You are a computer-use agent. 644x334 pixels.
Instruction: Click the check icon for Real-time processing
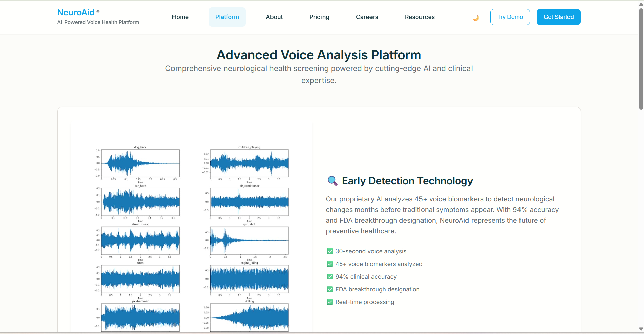pyautogui.click(x=330, y=302)
